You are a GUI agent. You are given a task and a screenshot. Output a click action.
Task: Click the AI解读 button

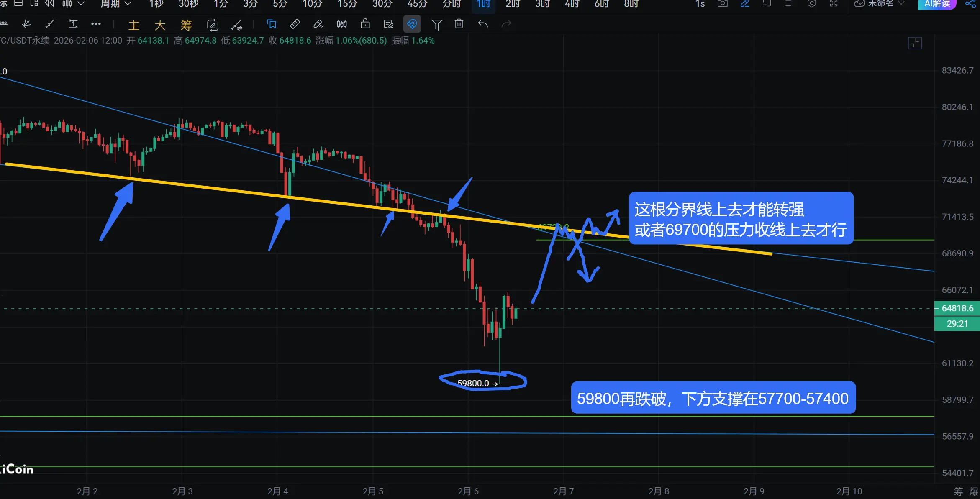[x=936, y=4]
